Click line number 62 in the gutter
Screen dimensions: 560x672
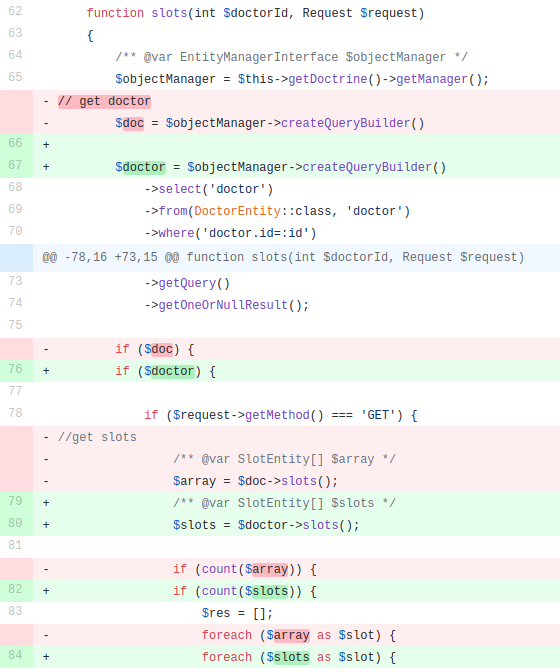click(x=15, y=11)
